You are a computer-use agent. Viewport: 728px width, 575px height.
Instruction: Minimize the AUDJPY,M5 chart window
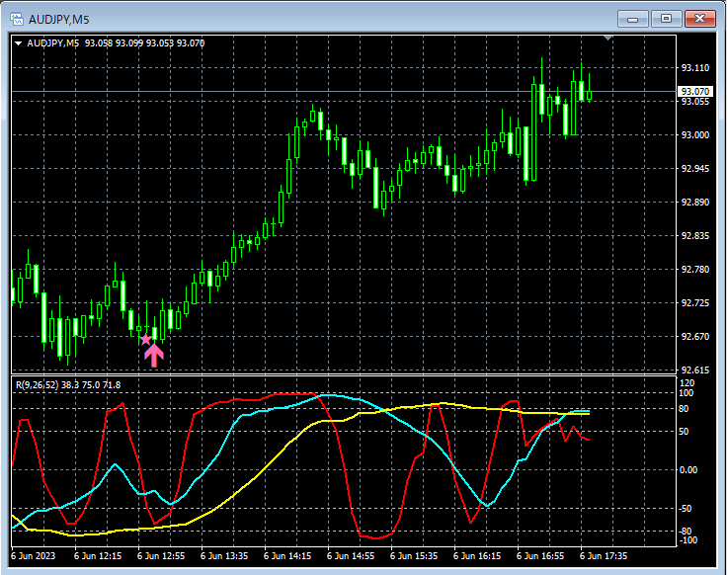coord(632,19)
